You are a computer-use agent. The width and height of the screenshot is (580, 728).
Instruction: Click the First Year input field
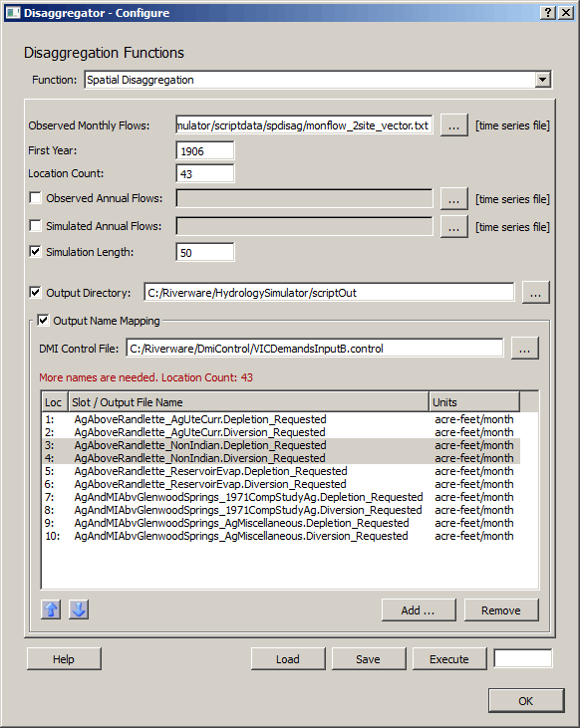[x=205, y=151]
